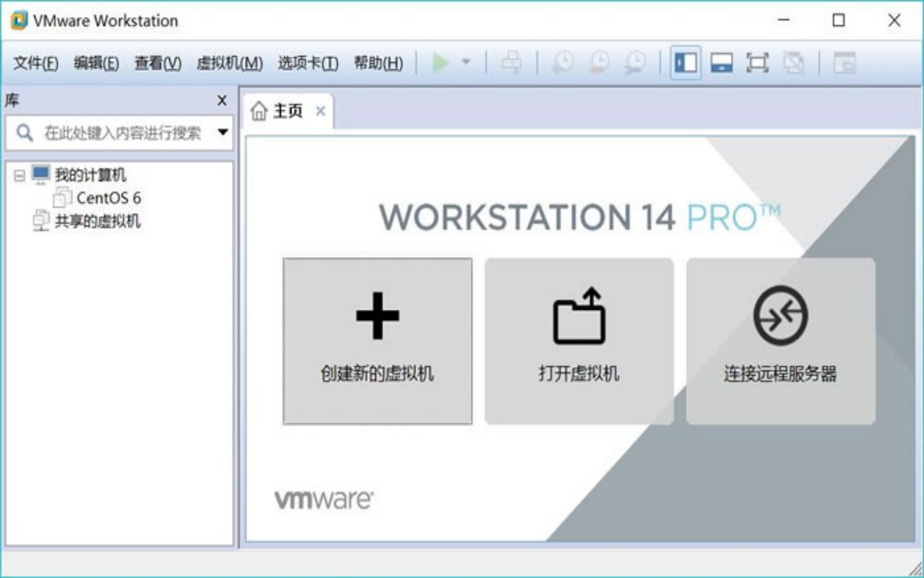Click the search magnifier icon
Screen dimensions: 924x578
pyautogui.click(x=24, y=133)
